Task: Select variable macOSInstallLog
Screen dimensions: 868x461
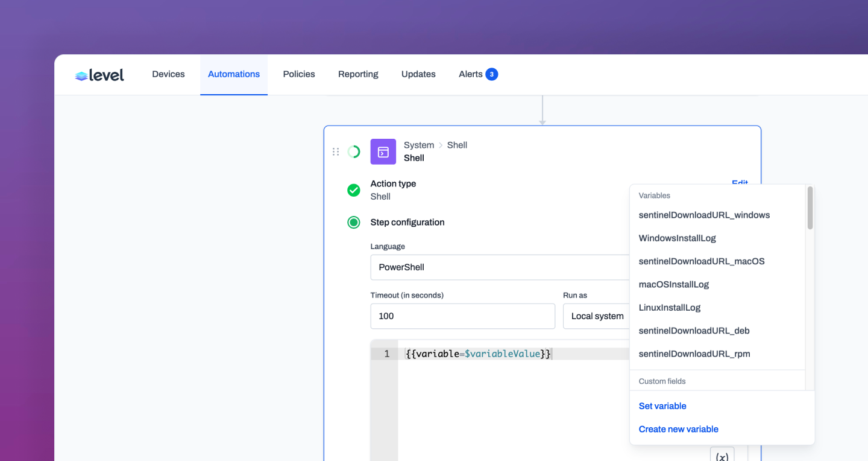Action: tap(674, 284)
